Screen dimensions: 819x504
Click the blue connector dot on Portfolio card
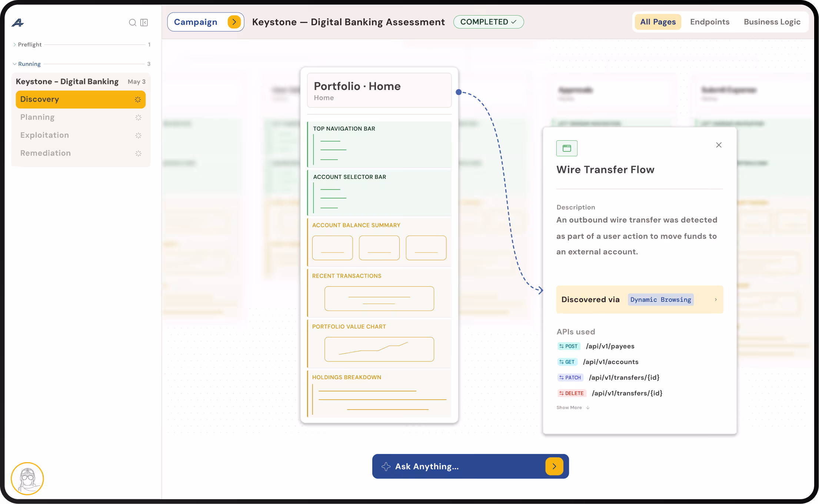[459, 92]
